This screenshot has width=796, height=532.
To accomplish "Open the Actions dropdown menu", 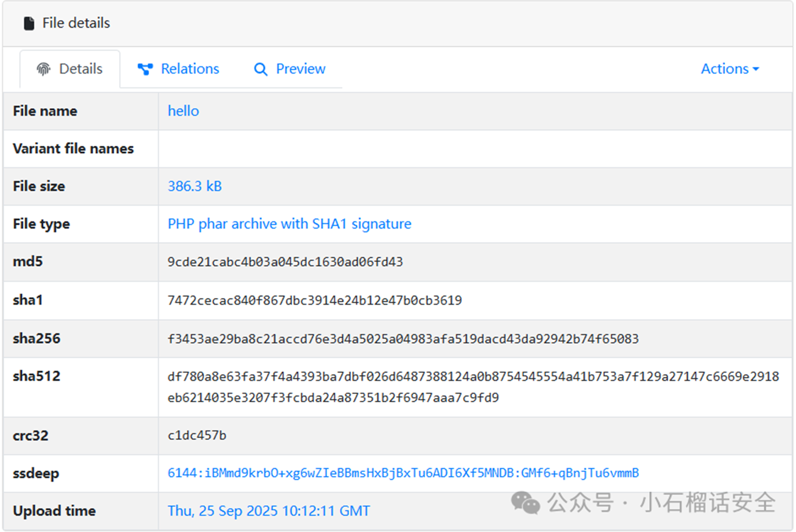I will coord(730,69).
